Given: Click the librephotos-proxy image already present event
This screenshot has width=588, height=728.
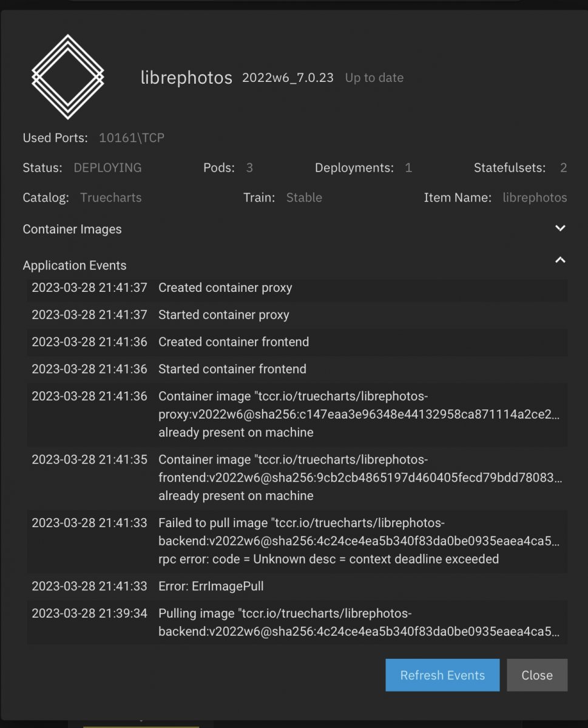Looking at the screenshot, I should coord(297,414).
